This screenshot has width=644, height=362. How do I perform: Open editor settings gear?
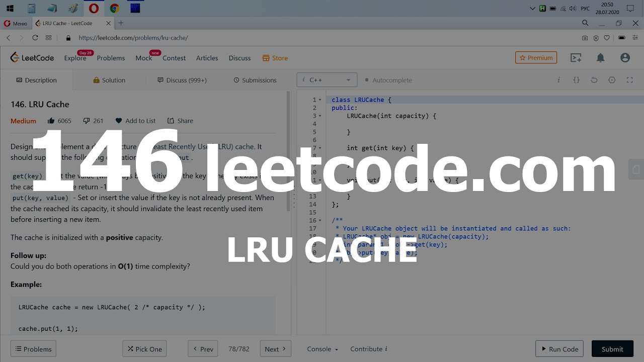pos(612,80)
